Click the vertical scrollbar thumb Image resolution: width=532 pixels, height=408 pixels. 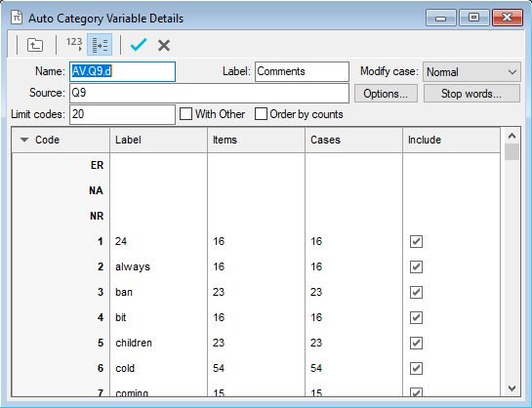(512, 151)
